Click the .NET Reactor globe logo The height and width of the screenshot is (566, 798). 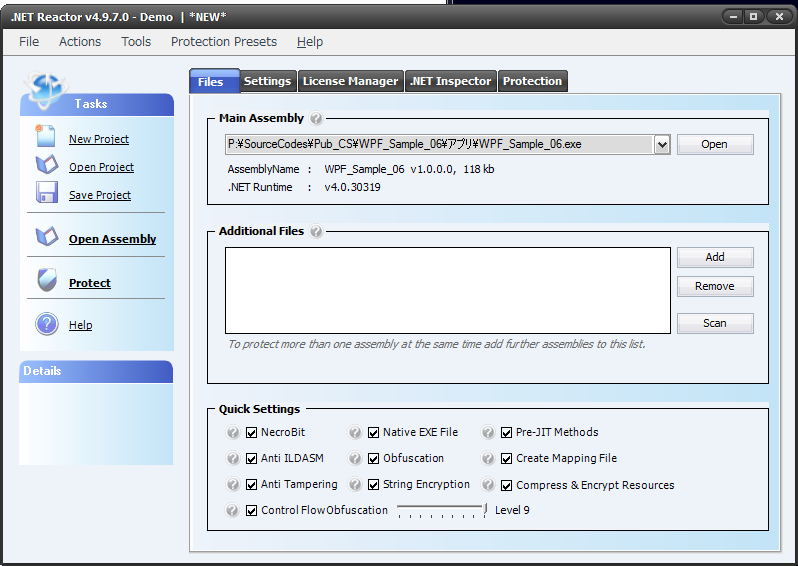(x=46, y=90)
